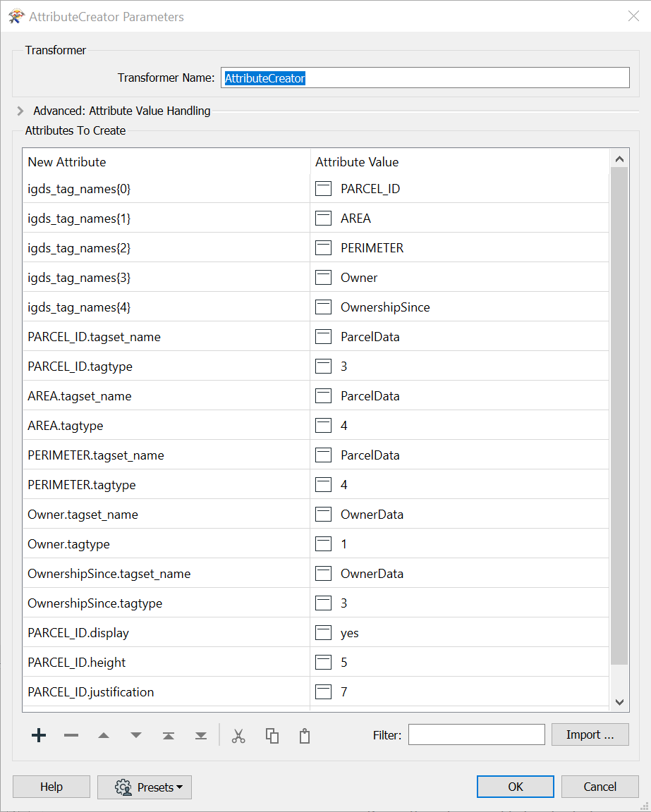The width and height of the screenshot is (651, 812).
Task: Open the Presets dropdown
Action: click(144, 787)
